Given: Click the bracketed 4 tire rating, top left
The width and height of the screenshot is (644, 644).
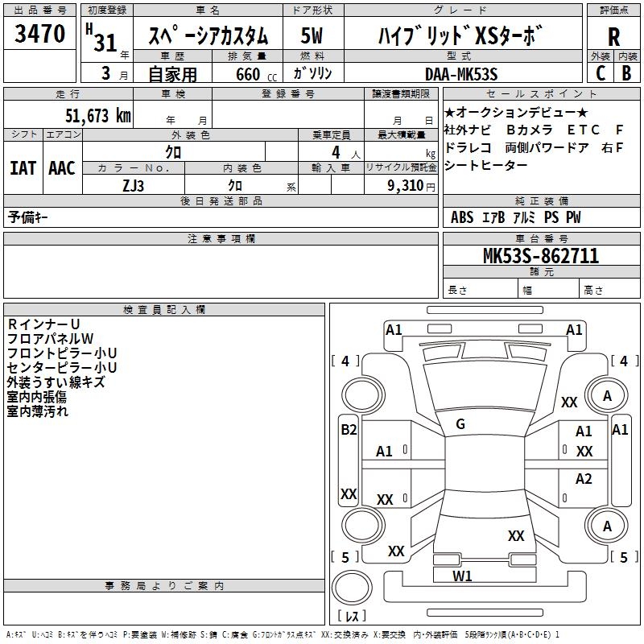Looking at the screenshot, I should [x=345, y=361].
